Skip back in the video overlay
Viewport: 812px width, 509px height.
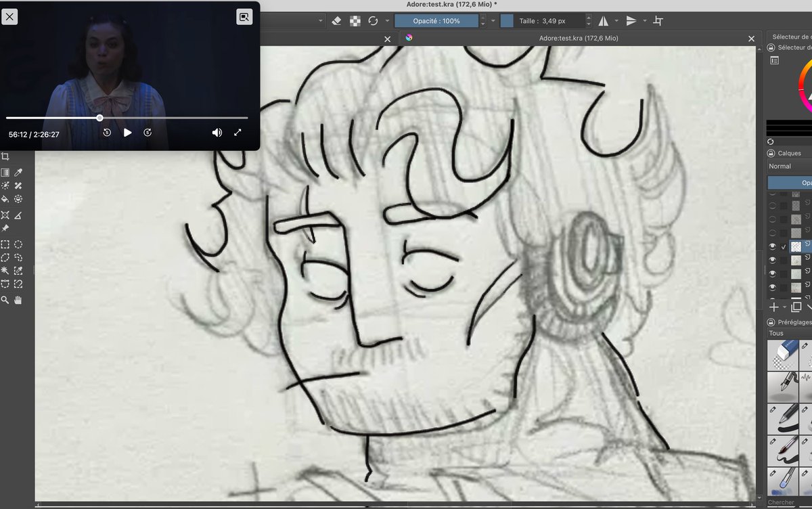[x=107, y=133]
